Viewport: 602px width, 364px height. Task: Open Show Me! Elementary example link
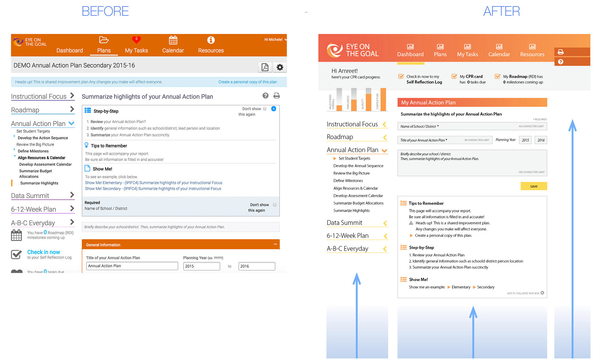pos(154,183)
